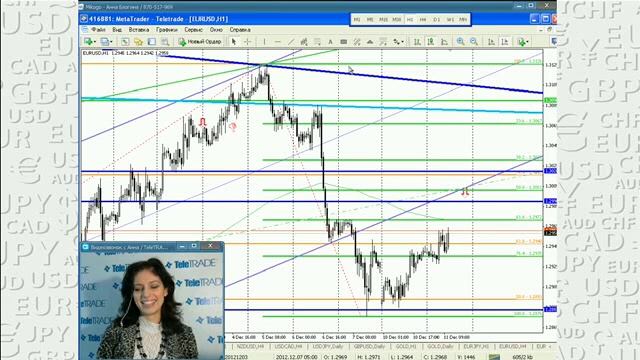Screen dimensions: 640x360
Task: Open the Profiles toolbar icon
Action: coord(104,42)
